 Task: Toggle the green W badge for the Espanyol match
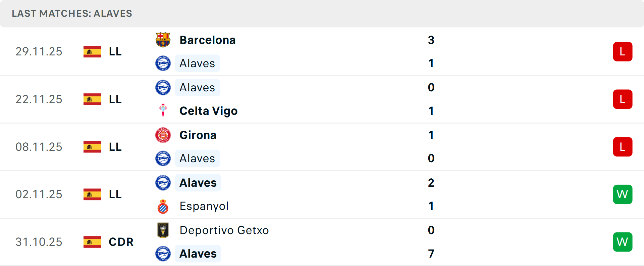(x=623, y=194)
